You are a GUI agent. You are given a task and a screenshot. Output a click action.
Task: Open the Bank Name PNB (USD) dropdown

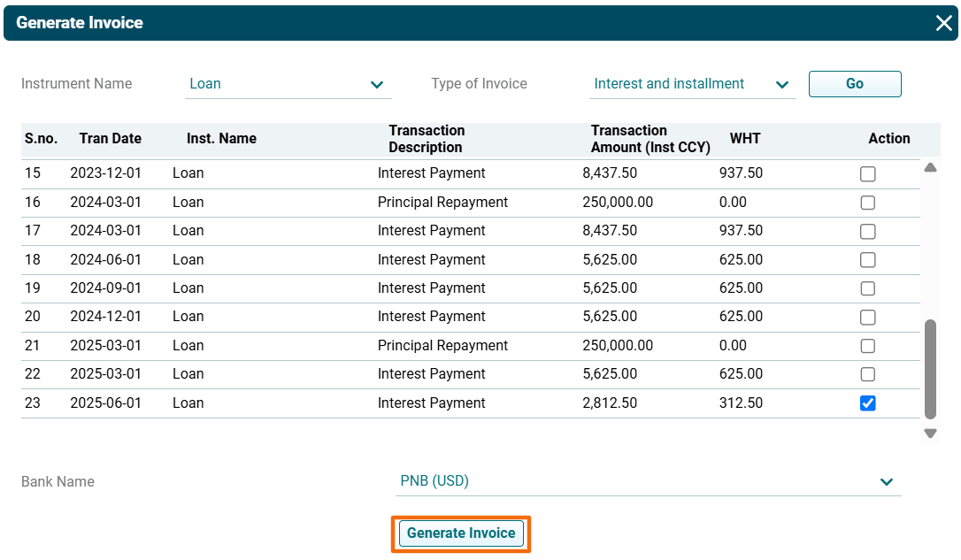(x=886, y=482)
